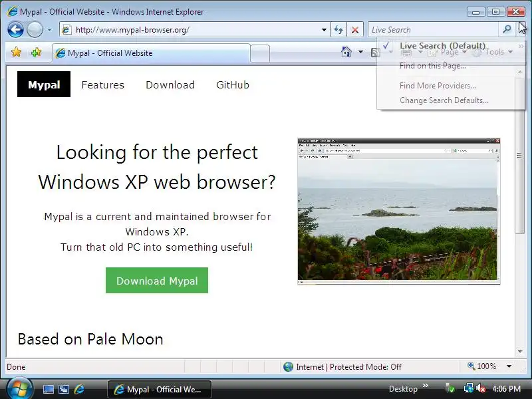
Task: Click the 4:06 PM clock
Action: tap(506, 388)
